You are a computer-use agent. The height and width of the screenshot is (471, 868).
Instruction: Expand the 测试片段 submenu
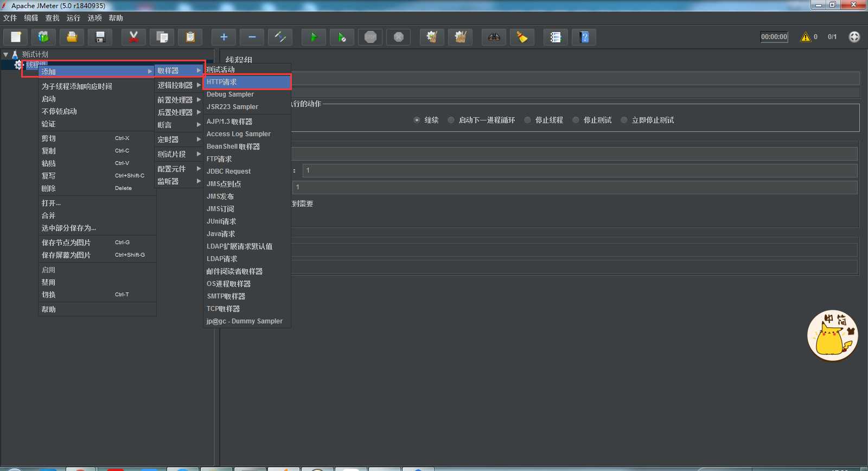(179, 154)
